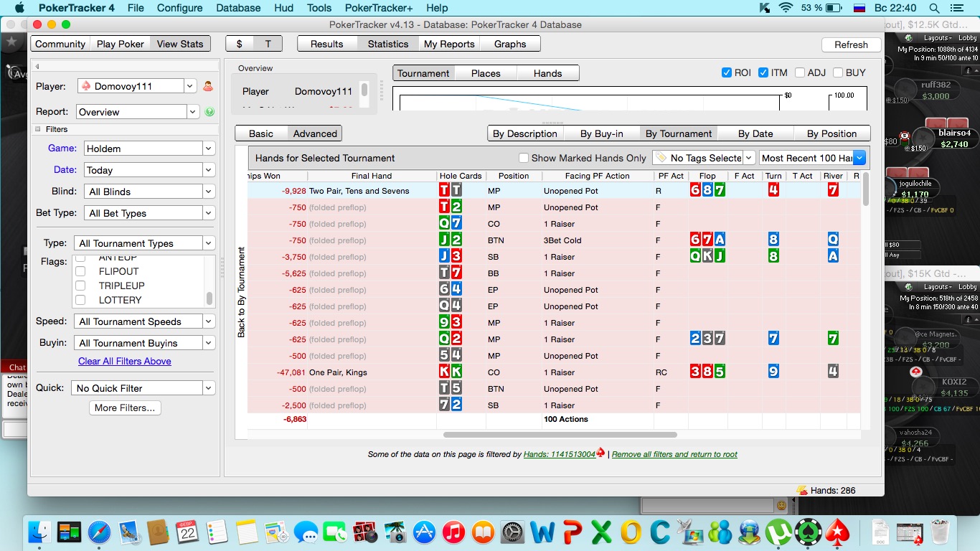Switch to the My Reports tab
The width and height of the screenshot is (980, 551).
click(x=449, y=44)
